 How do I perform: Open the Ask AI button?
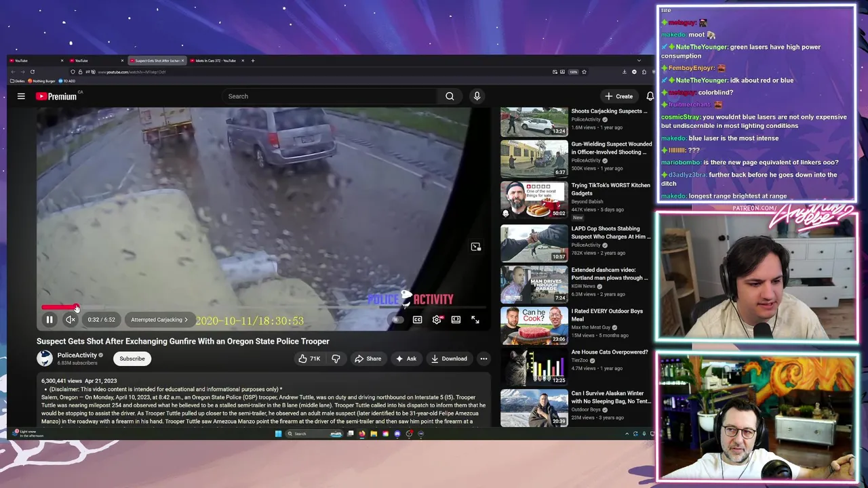coord(406,359)
